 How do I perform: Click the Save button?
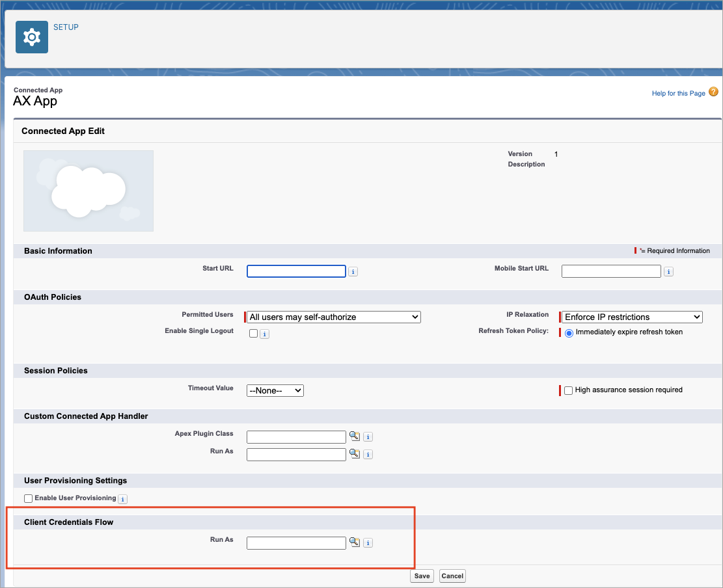tap(422, 576)
